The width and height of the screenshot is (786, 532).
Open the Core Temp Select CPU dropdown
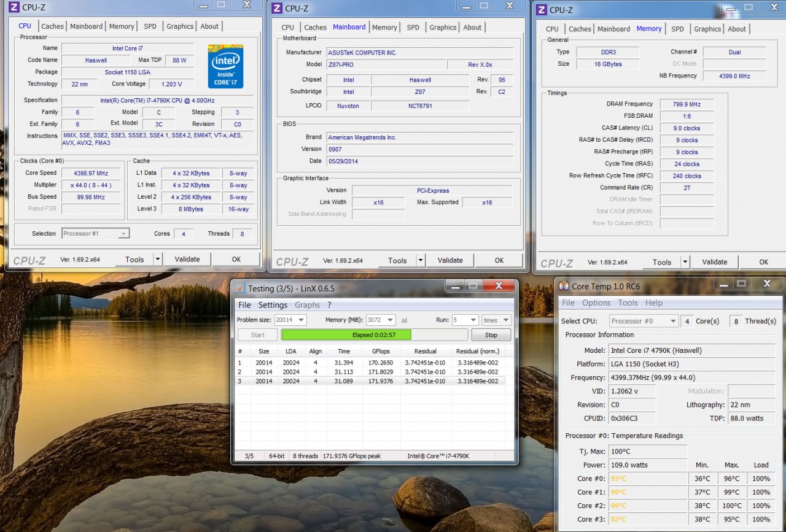(644, 321)
